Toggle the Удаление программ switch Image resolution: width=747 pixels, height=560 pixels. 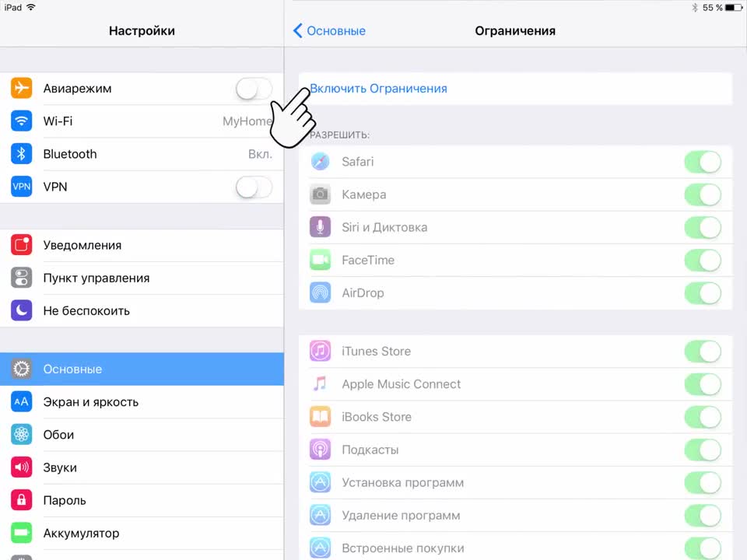(x=703, y=516)
